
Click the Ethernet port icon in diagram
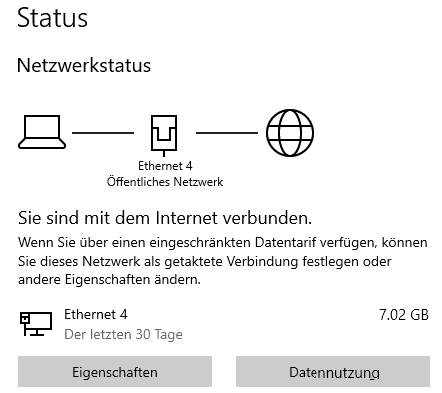click(164, 136)
